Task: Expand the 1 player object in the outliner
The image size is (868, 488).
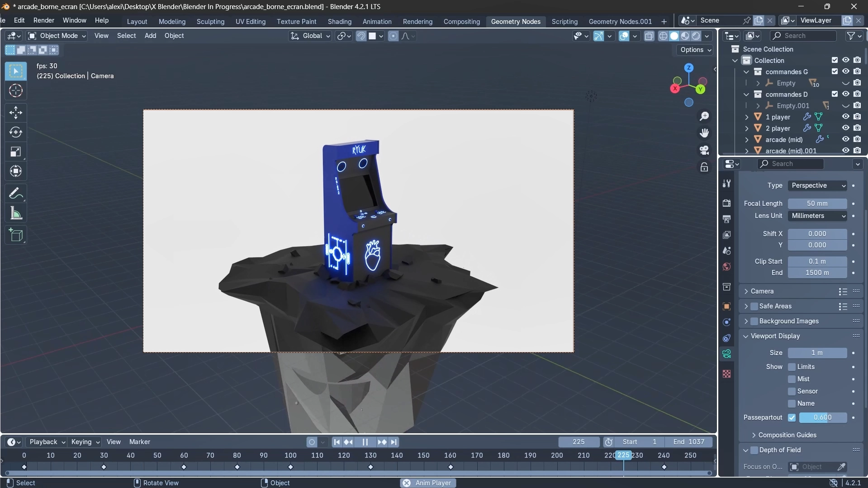Action: click(746, 117)
